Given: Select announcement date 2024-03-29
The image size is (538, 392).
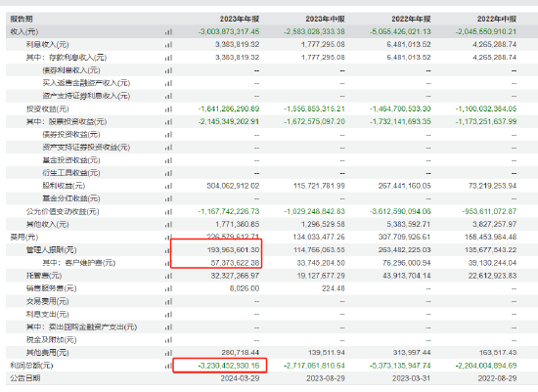Looking at the screenshot, I should [x=240, y=378].
